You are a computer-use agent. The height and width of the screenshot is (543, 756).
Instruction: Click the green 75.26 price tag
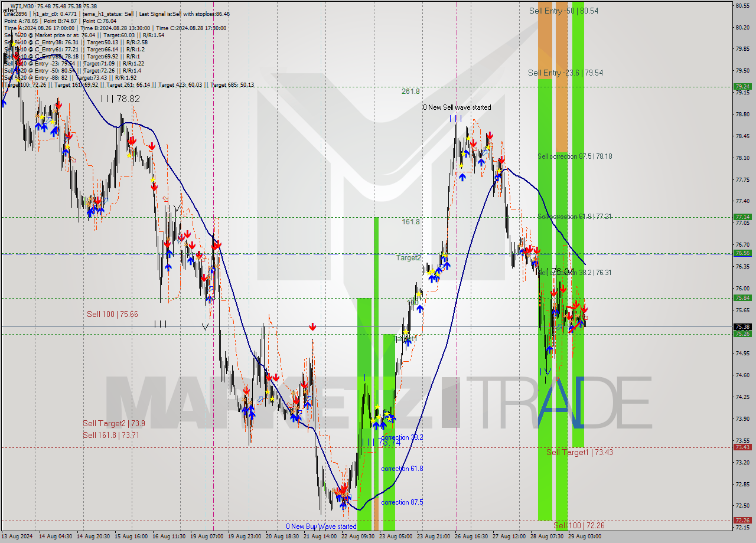coord(742,334)
